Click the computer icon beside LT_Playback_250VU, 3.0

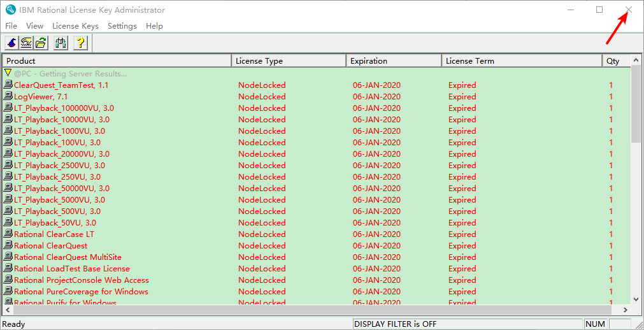(x=8, y=177)
